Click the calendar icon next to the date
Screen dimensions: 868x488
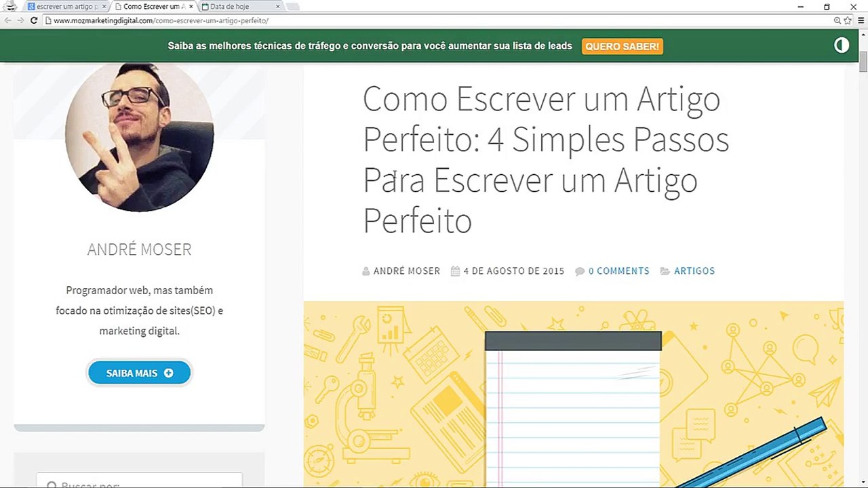click(x=455, y=270)
